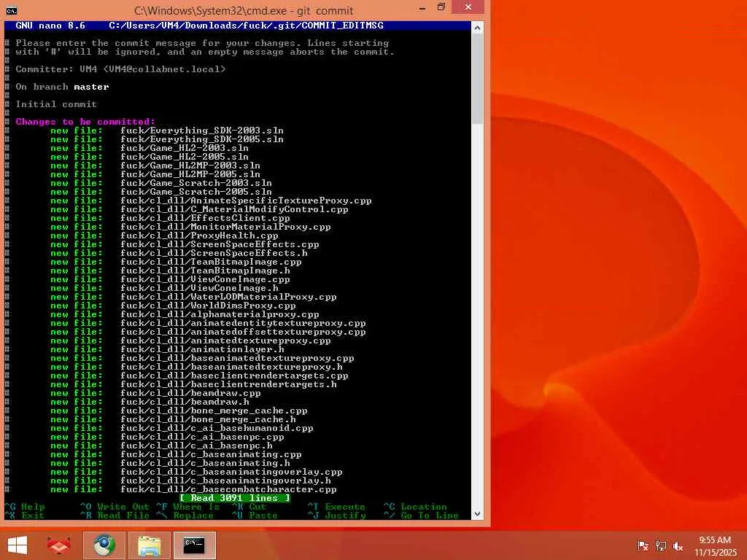Click the Committer VM4 line
747x560 pixels.
120,69
